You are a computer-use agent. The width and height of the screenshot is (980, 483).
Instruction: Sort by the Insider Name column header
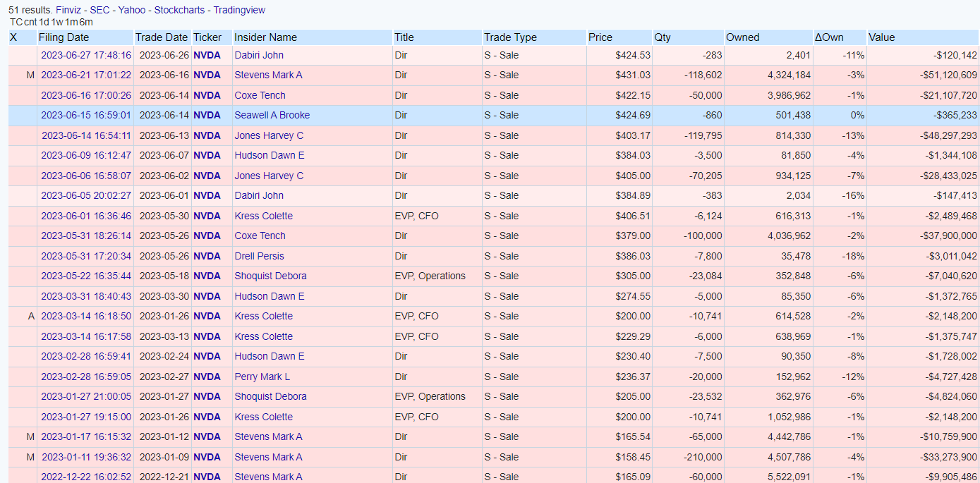click(265, 37)
